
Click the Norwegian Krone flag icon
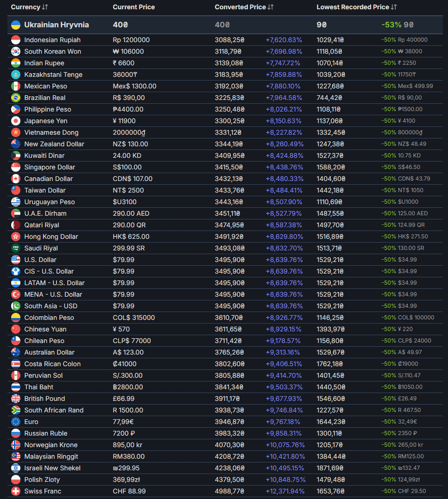(x=16, y=445)
